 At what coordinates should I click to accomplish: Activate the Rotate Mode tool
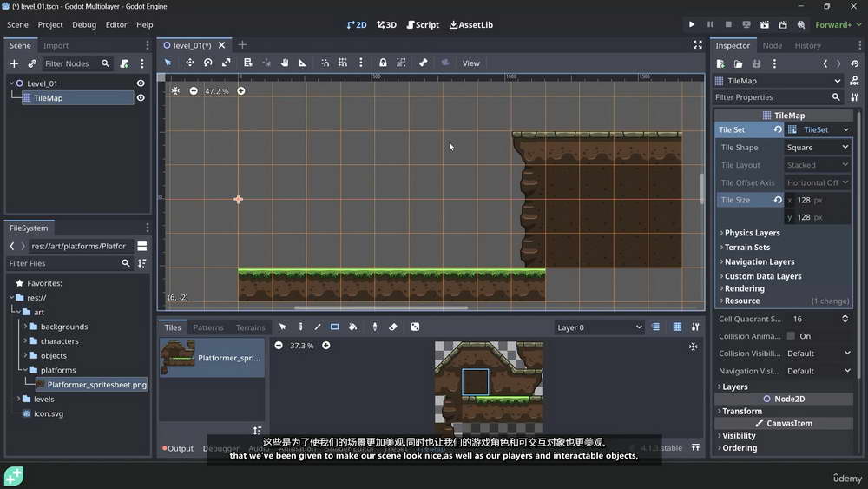click(x=208, y=63)
